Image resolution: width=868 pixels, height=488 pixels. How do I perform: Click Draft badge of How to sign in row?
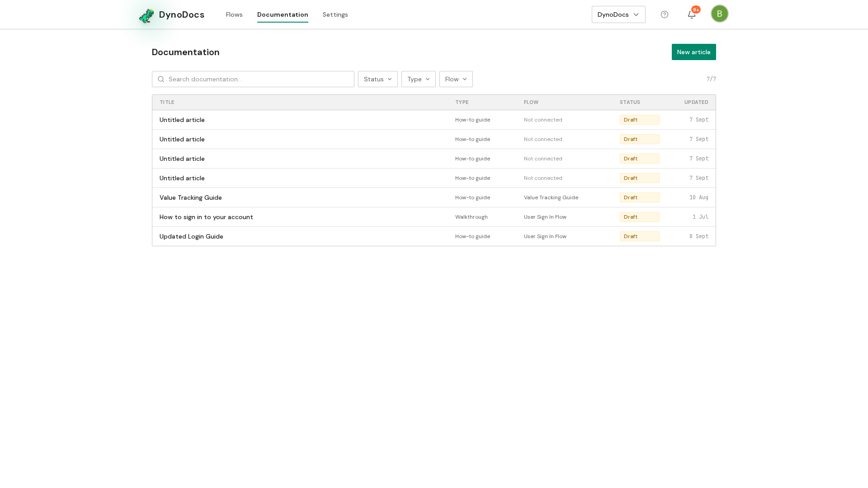pyautogui.click(x=640, y=217)
